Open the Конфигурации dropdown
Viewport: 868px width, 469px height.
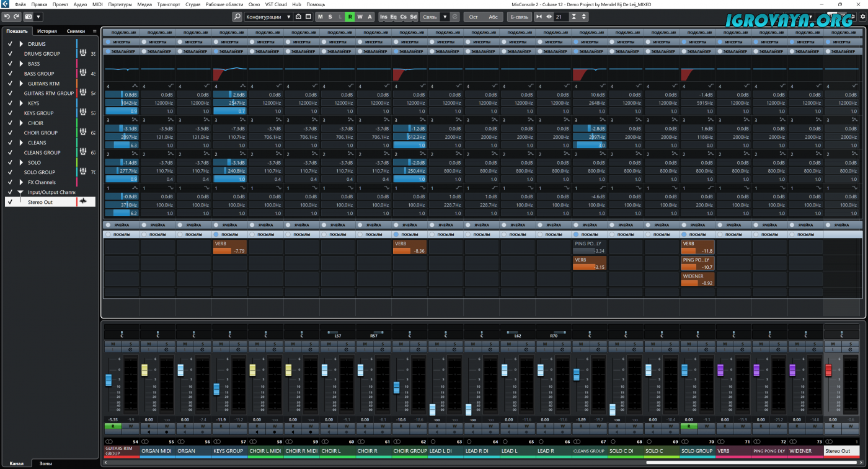(268, 17)
